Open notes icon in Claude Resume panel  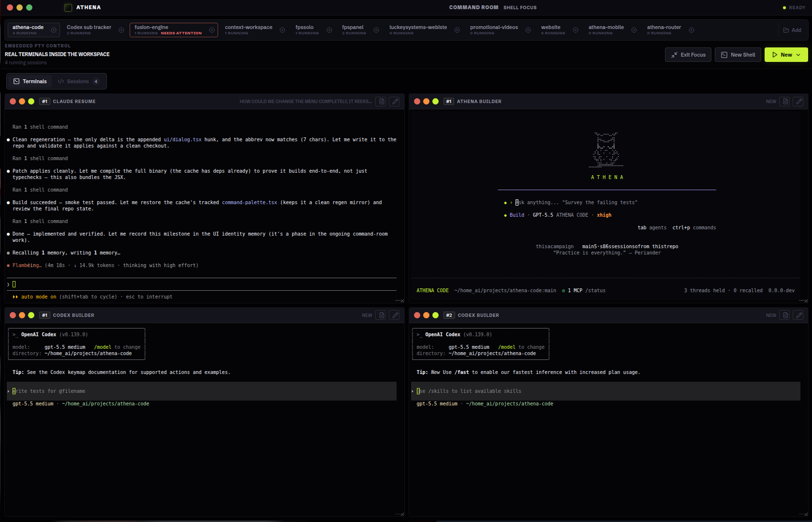point(382,102)
